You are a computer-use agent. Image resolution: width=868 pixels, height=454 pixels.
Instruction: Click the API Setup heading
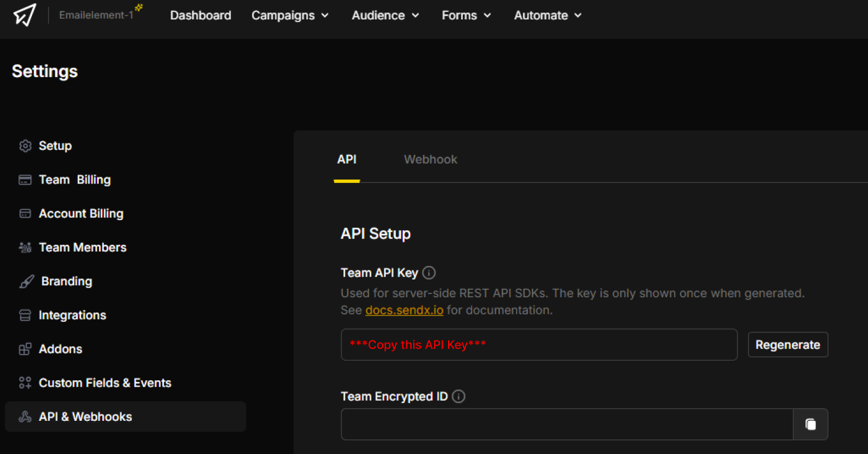click(x=375, y=234)
